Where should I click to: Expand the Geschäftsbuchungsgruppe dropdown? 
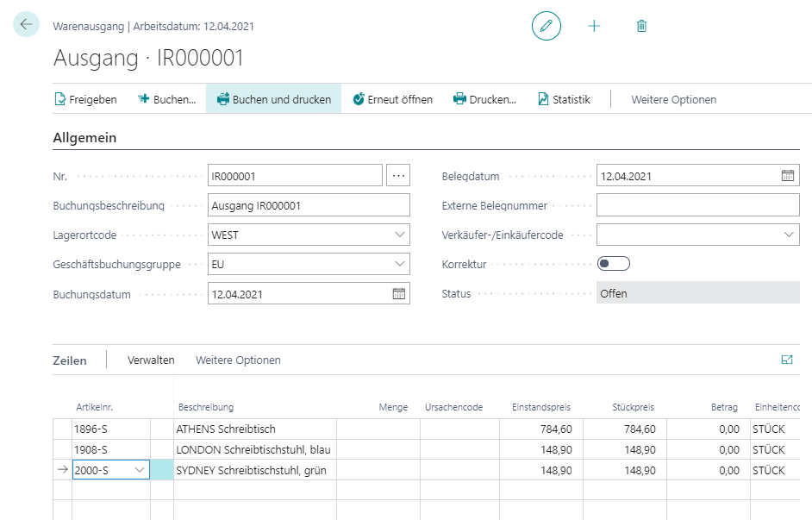[x=400, y=264]
